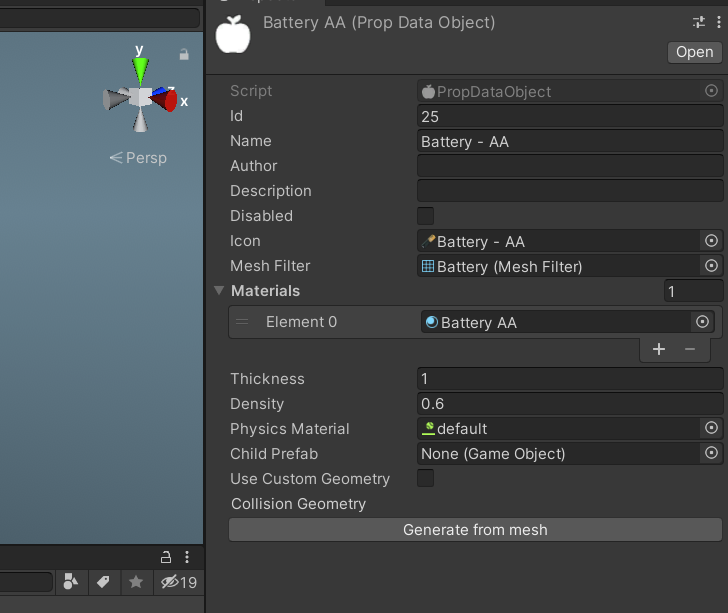Click the apple asset icon in header
Viewport: 728px width, 613px height.
233,34
